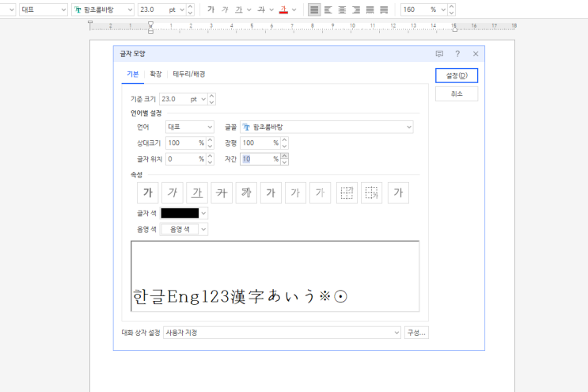This screenshot has height=392, width=588.
Task: Click the 자간 field showing 10
Action: tap(257, 159)
